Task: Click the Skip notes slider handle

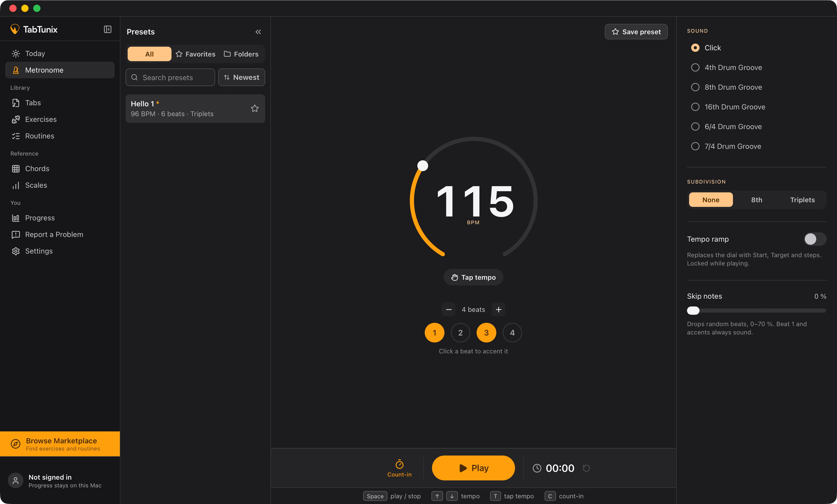Action: pyautogui.click(x=693, y=311)
